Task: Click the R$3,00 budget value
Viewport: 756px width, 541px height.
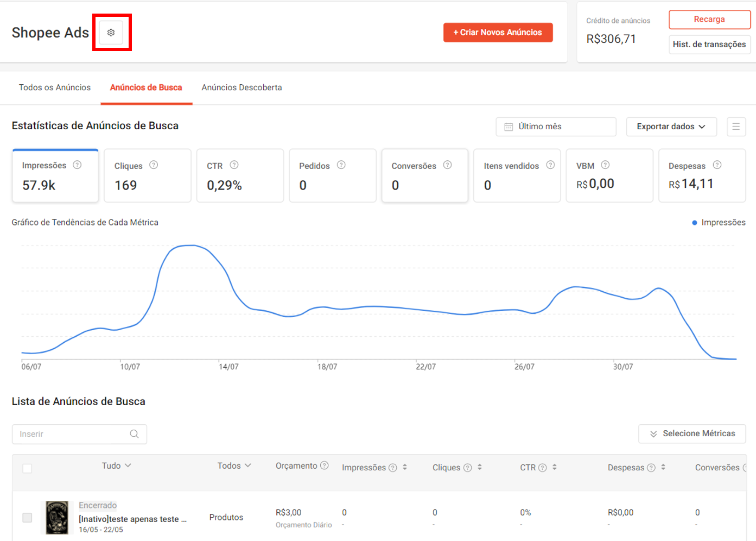Action: click(288, 512)
